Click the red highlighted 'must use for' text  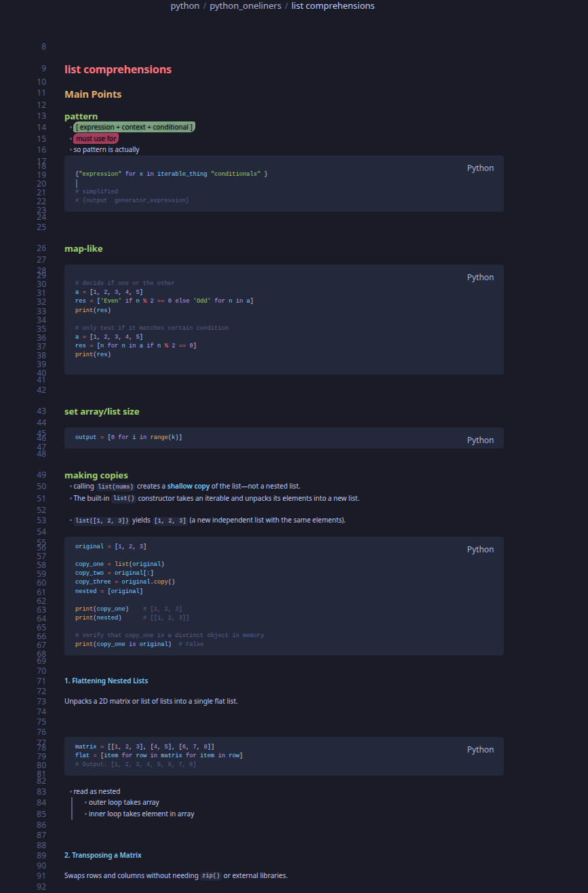pos(96,138)
